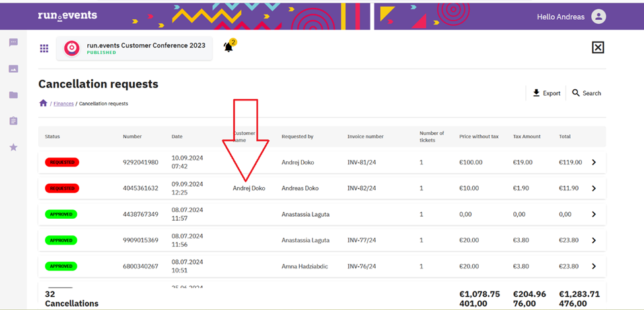Open the apps grid menu icon
Viewport: 644px width, 310px height.
point(44,48)
